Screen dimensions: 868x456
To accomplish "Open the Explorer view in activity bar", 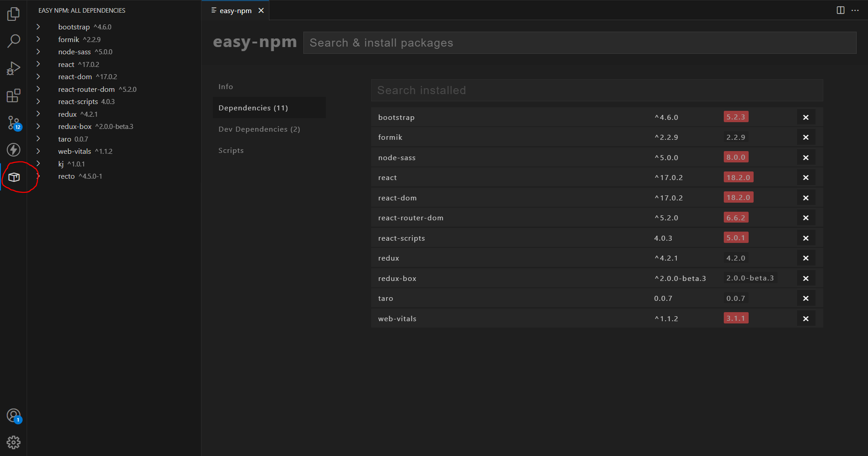I will point(14,14).
